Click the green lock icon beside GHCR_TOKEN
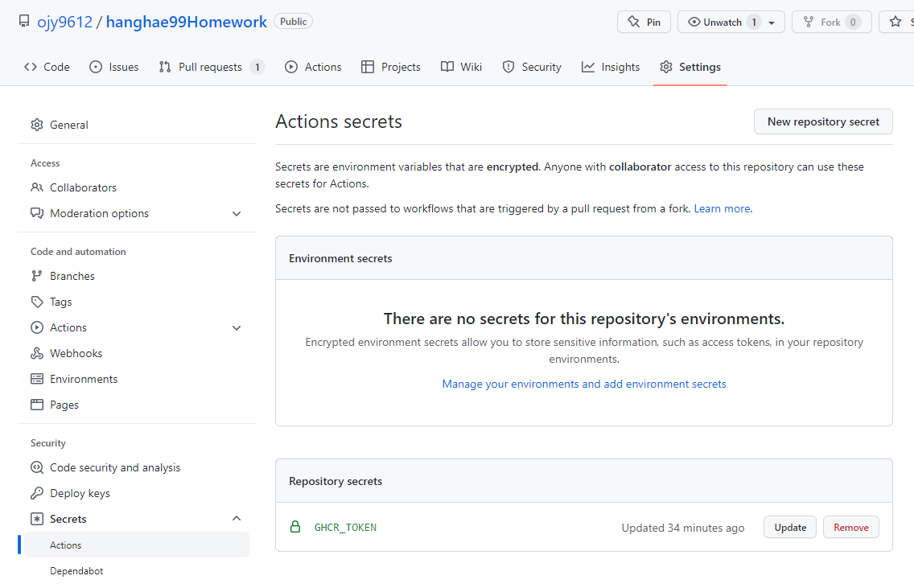 pyautogui.click(x=295, y=527)
